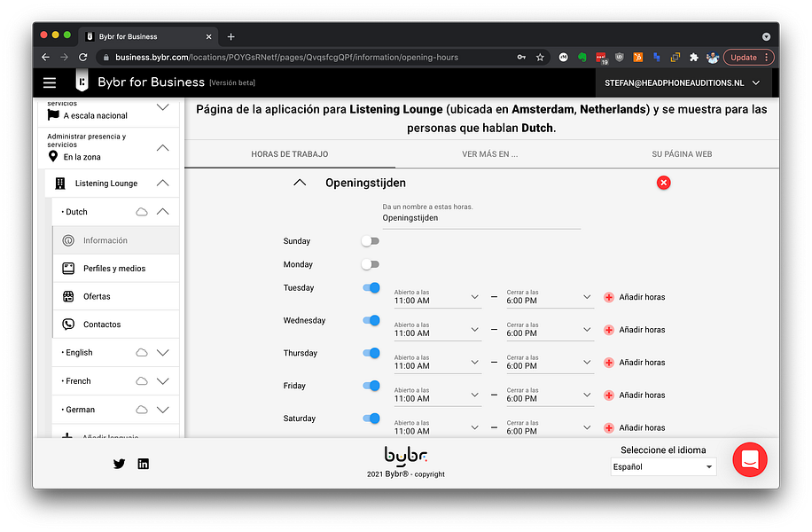
Task: Click the Bybr logo in header
Action: click(x=82, y=81)
